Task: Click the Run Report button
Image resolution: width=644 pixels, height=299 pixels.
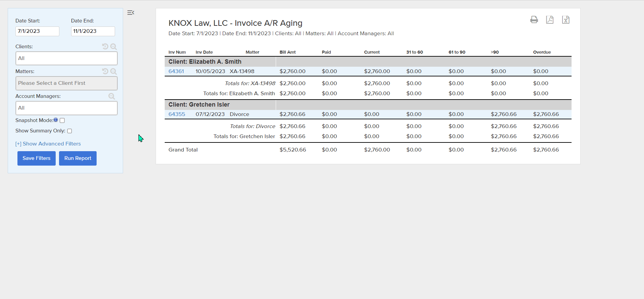Action: click(x=78, y=158)
